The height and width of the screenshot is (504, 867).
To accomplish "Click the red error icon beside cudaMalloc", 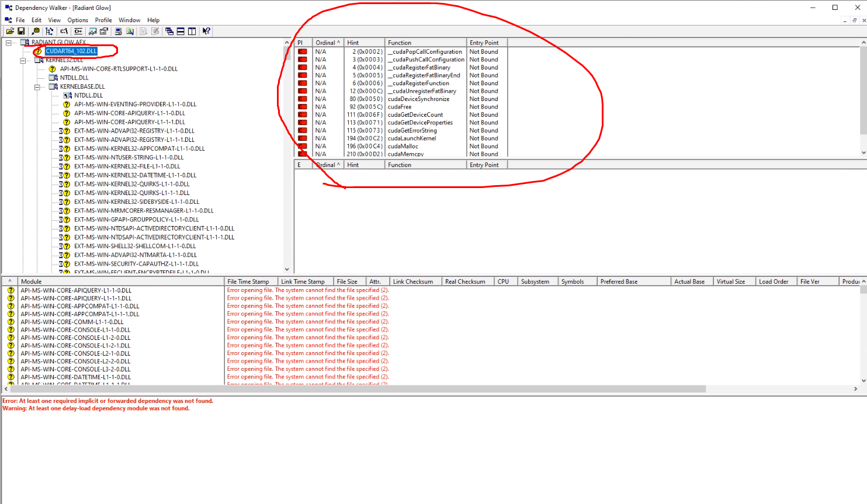I will [x=302, y=146].
